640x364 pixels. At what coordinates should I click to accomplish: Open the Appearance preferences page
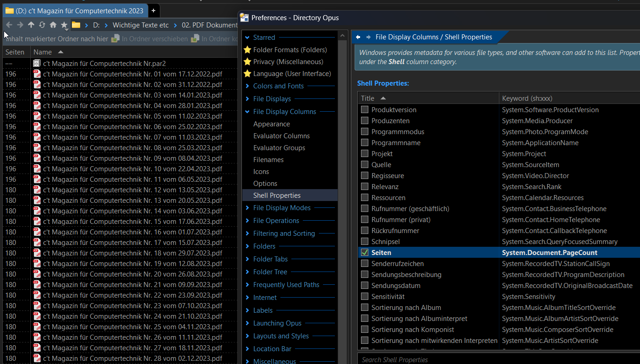[x=272, y=124]
